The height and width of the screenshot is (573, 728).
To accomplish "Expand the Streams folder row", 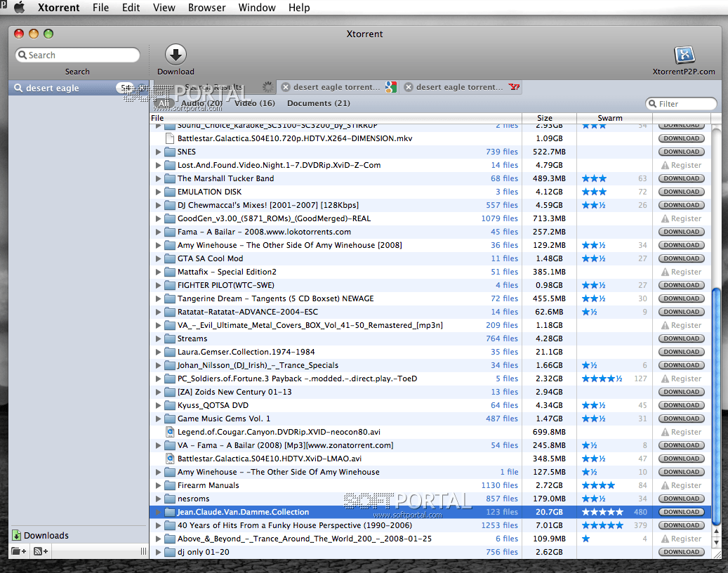I will tap(159, 338).
